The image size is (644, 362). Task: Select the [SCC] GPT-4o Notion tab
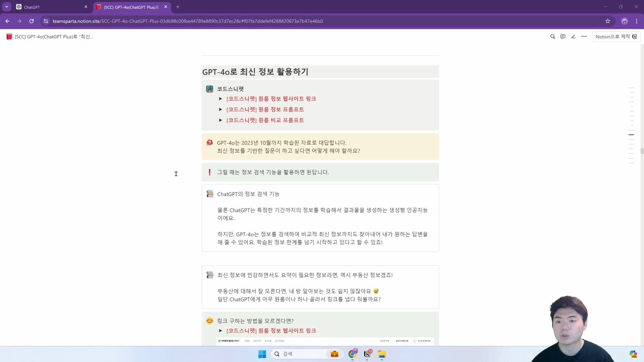pyautogui.click(x=131, y=7)
